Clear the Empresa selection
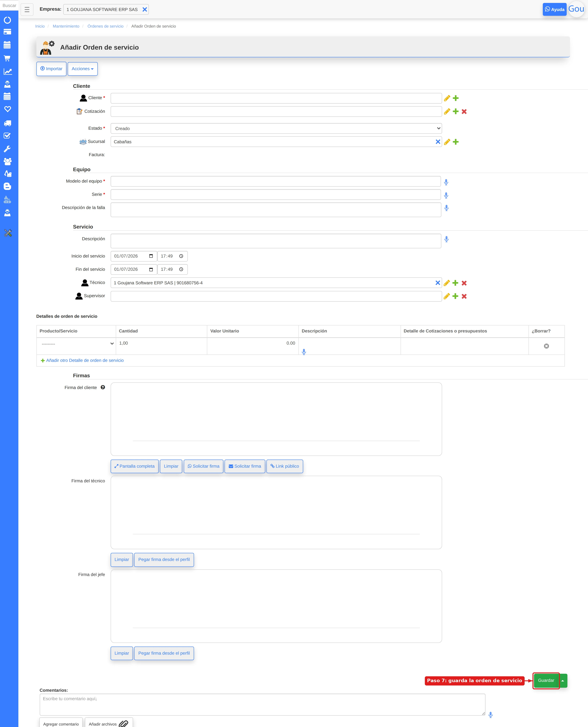This screenshot has width=588, height=727. (x=145, y=10)
